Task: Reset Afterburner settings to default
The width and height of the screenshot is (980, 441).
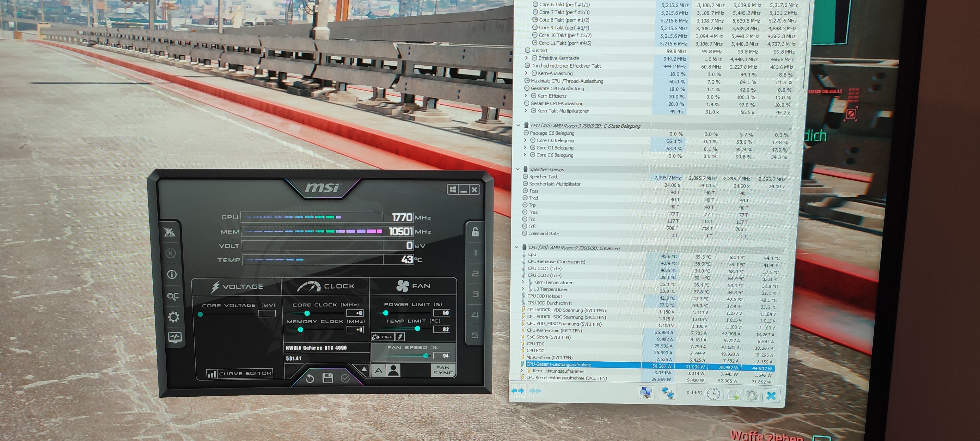Action: point(310,378)
